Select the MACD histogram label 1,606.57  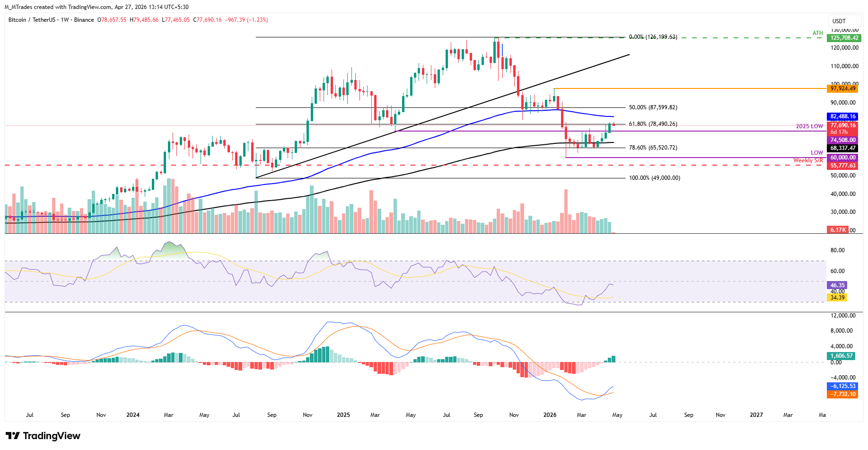coord(841,356)
